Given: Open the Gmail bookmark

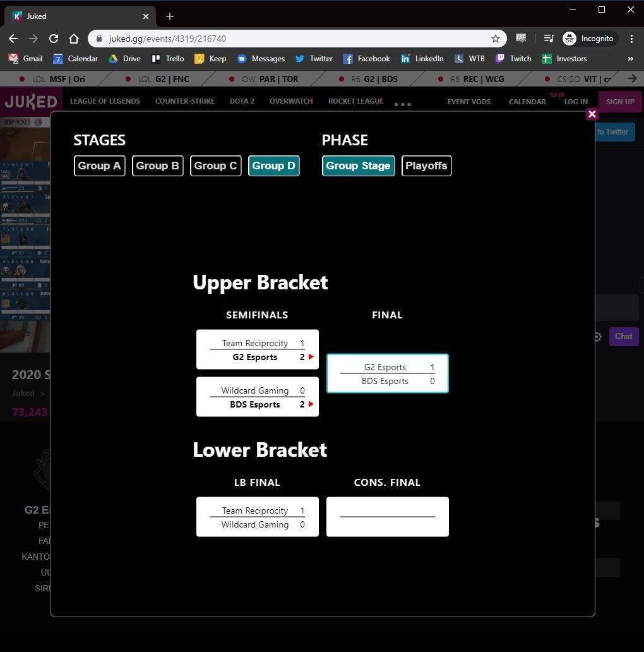Looking at the screenshot, I should pos(26,59).
